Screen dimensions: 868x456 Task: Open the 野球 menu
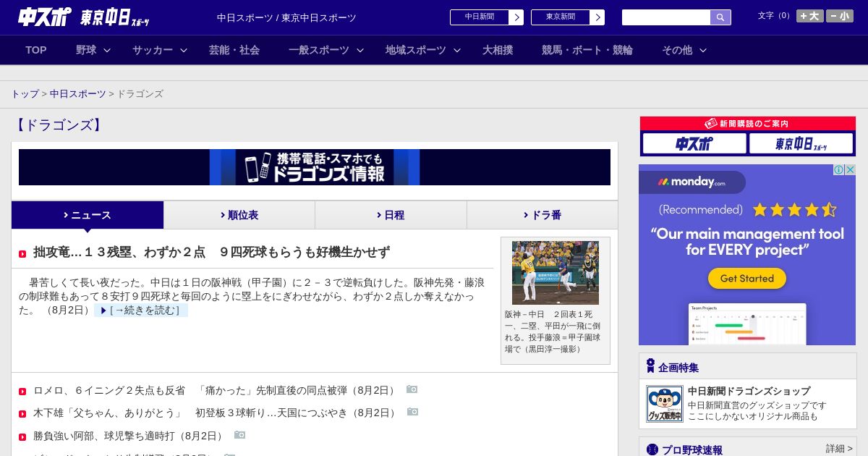point(86,50)
